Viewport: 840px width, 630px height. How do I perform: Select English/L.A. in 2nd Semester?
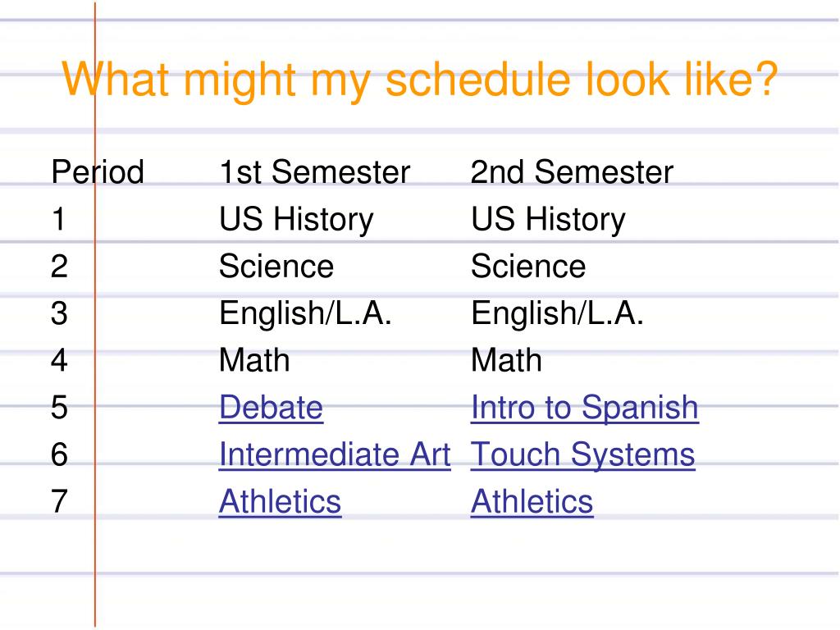[x=557, y=314]
